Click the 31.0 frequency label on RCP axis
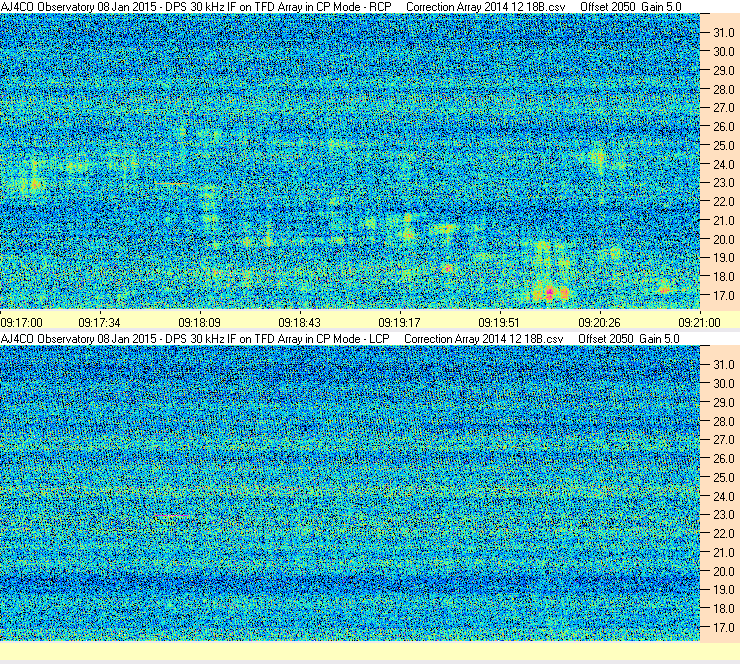Screen dimensions: 740x664 point(724,33)
